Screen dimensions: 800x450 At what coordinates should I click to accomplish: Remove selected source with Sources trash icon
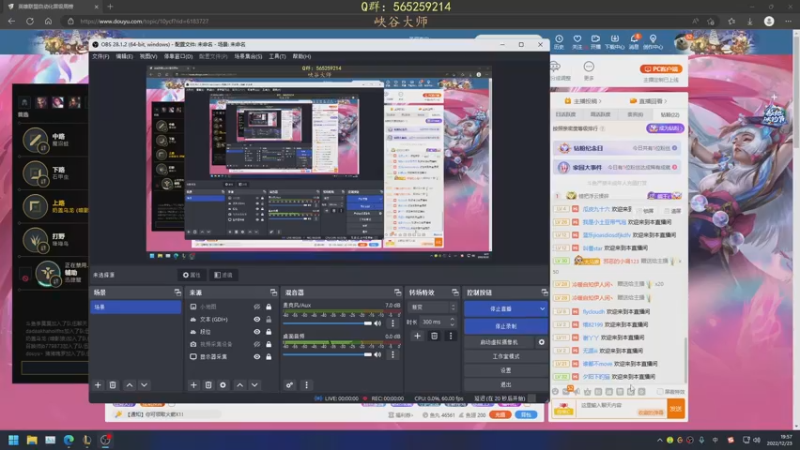[208, 385]
